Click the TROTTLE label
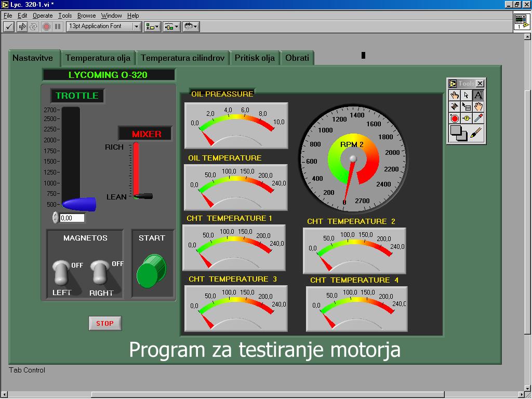532x399 pixels. (77, 96)
